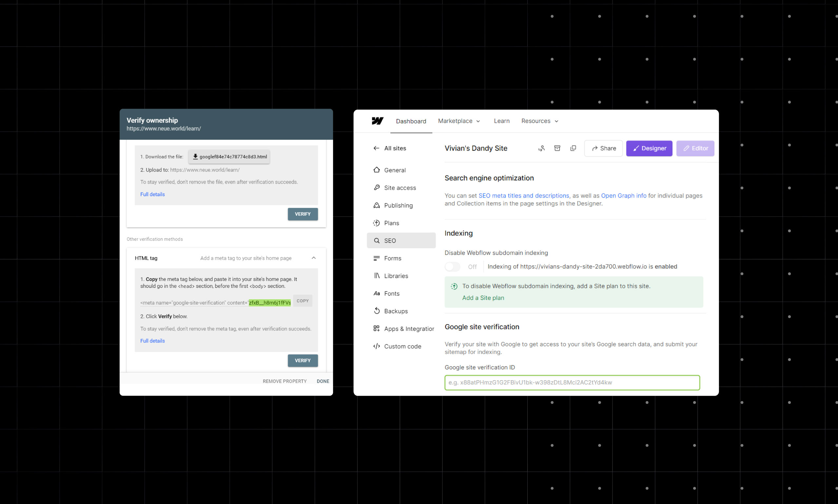Click the Webflow logo icon
838x504 pixels.
coord(377,121)
